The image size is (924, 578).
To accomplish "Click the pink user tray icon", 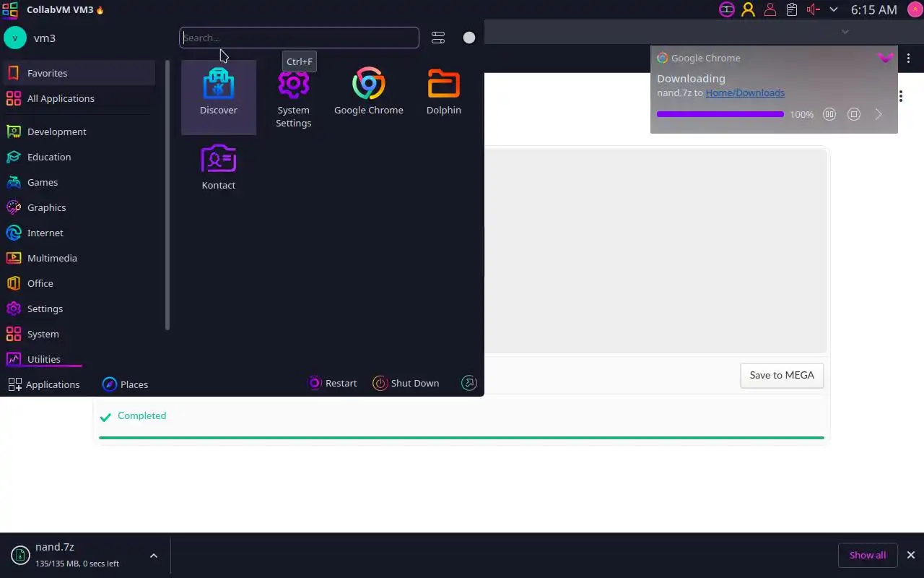I will point(770,9).
